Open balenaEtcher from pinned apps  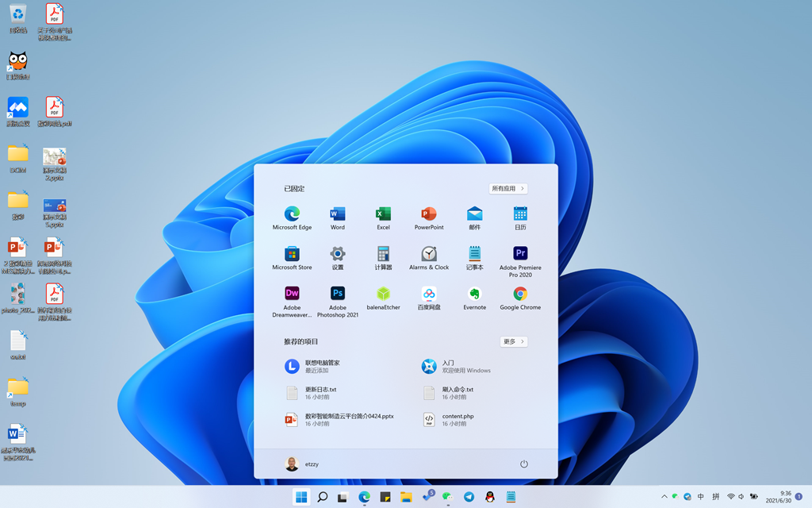point(383,298)
